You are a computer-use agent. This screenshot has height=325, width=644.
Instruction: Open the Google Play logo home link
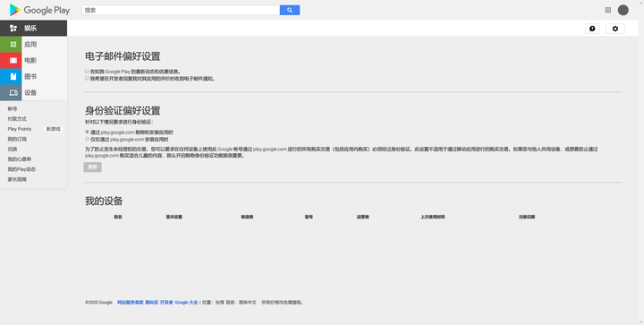pos(39,10)
